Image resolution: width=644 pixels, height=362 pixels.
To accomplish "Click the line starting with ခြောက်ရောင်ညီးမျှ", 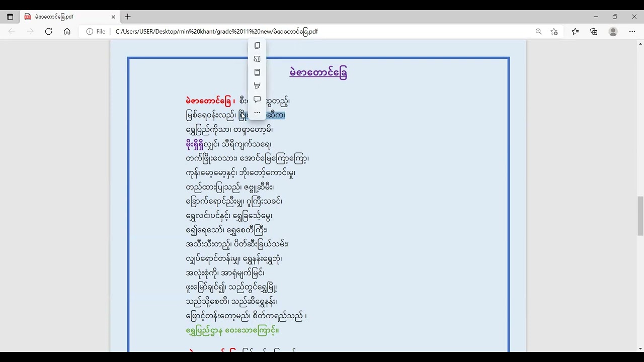I will tap(234, 201).
